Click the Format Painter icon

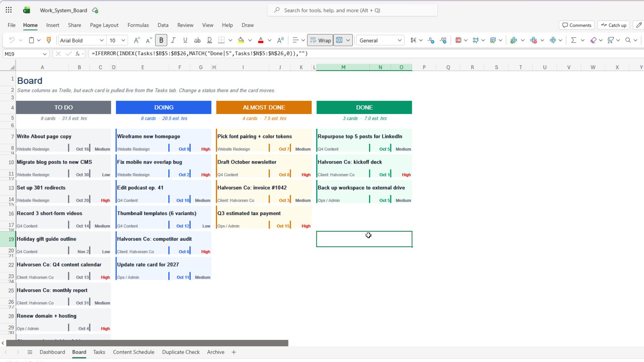[x=49, y=40]
